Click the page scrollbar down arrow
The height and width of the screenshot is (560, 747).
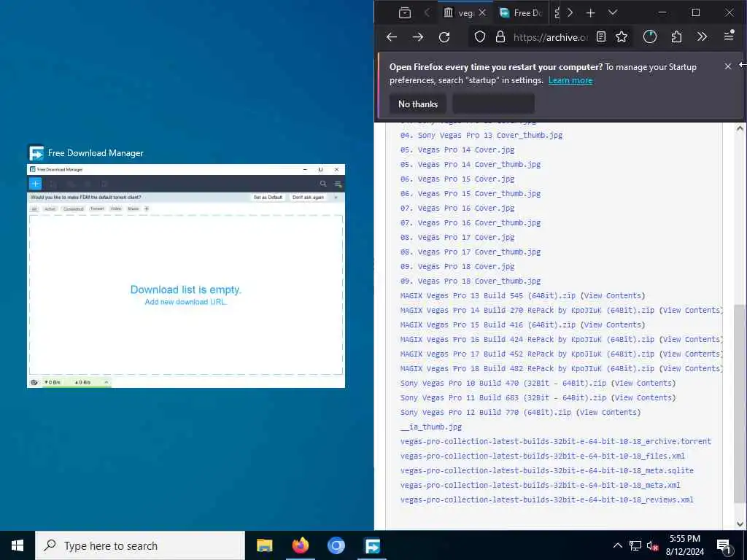(740, 524)
